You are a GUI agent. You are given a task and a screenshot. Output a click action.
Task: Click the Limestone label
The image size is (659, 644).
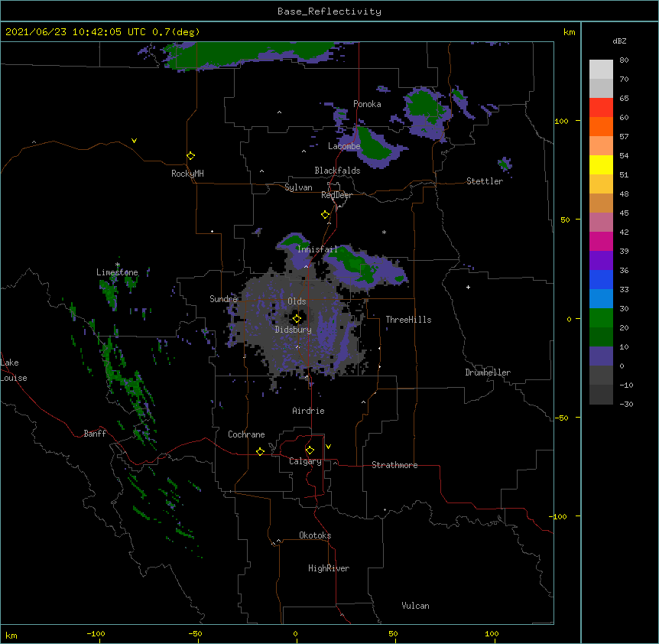tap(117, 272)
